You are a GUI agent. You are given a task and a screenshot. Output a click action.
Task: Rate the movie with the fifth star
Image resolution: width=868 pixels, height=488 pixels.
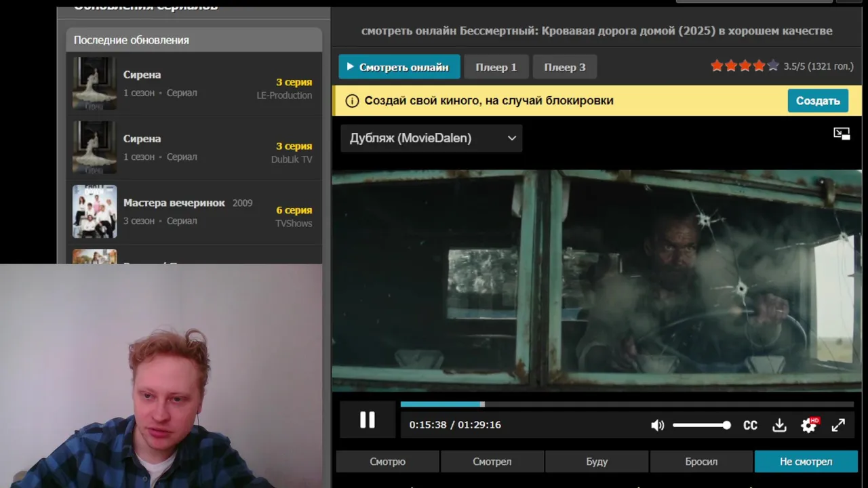(x=773, y=66)
